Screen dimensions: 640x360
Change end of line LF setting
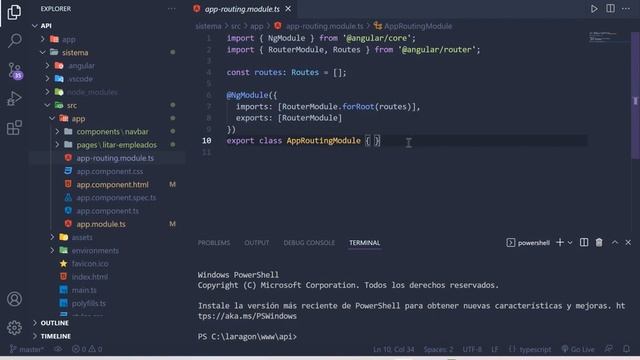point(495,349)
